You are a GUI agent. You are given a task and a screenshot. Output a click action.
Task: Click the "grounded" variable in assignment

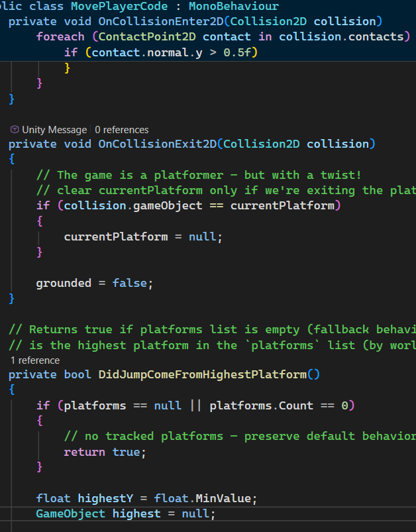[x=63, y=283]
